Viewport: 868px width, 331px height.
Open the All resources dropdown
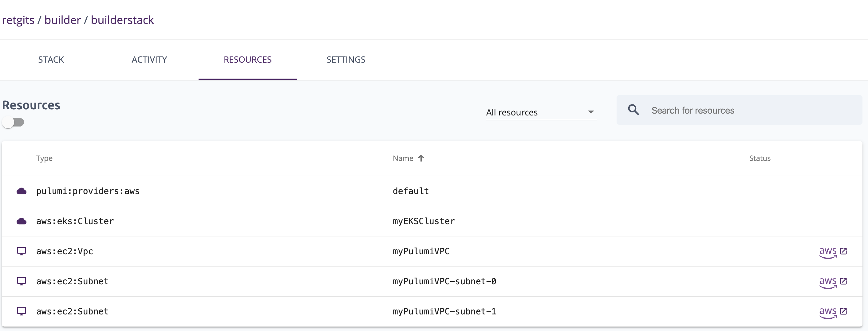tap(541, 112)
